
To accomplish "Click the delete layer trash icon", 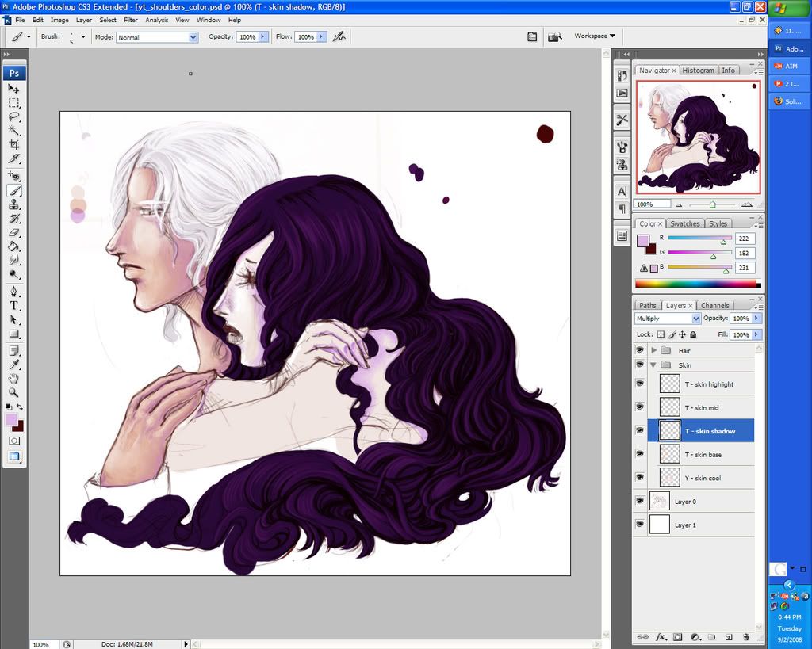I will click(x=746, y=636).
